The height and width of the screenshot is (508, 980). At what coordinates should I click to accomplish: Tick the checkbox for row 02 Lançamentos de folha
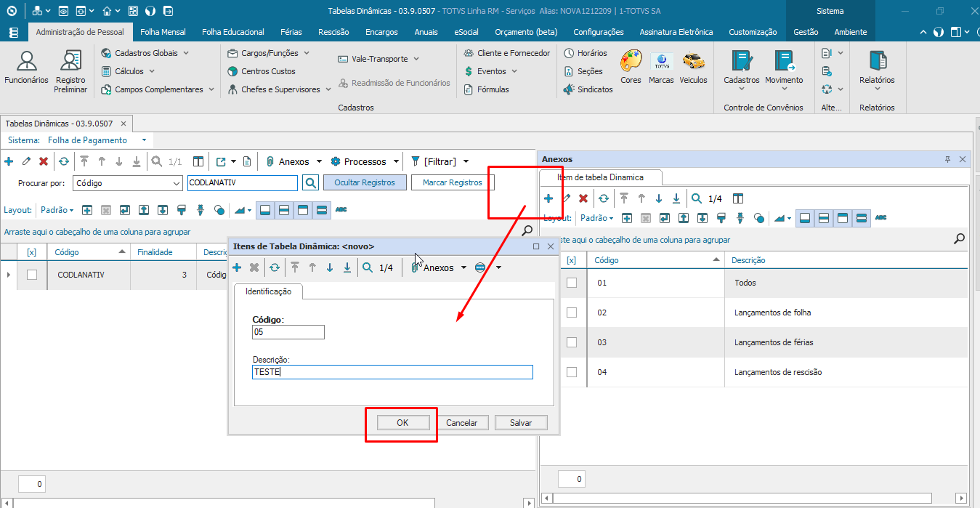(572, 313)
